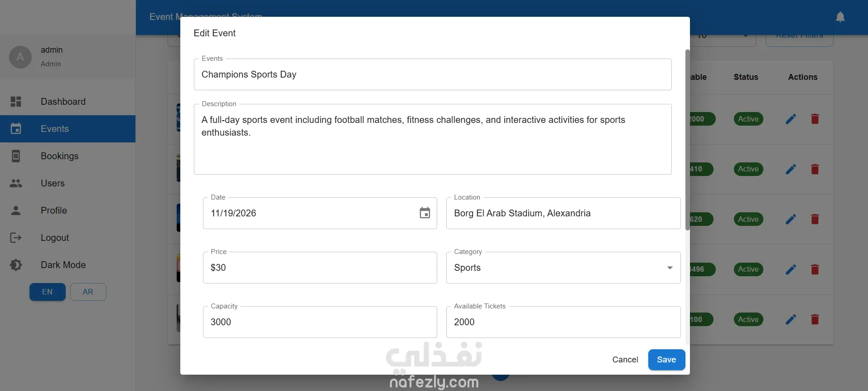This screenshot has height=391, width=868.
Task: Edit the event row ending in 100
Action: (791, 319)
